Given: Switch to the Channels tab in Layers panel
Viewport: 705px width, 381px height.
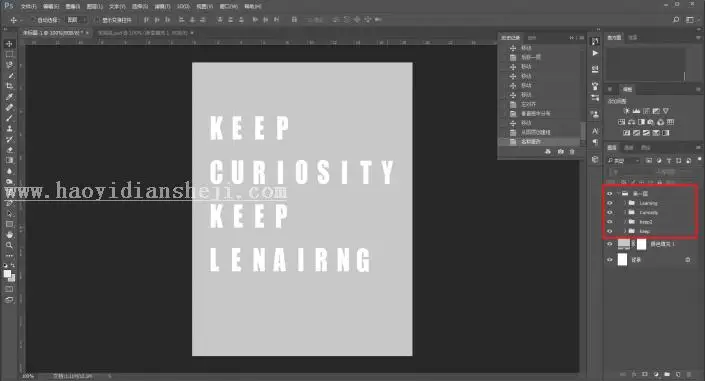Looking at the screenshot, I should coord(629,148).
